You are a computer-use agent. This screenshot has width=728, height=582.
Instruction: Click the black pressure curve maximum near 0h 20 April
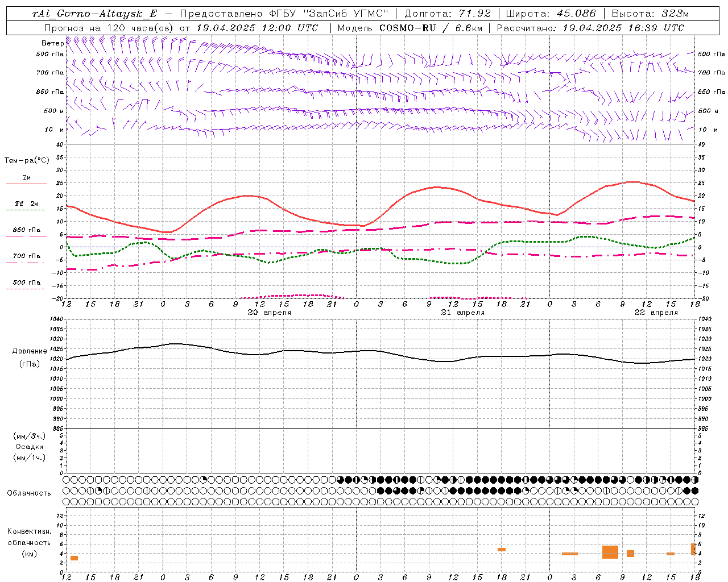coord(175,343)
